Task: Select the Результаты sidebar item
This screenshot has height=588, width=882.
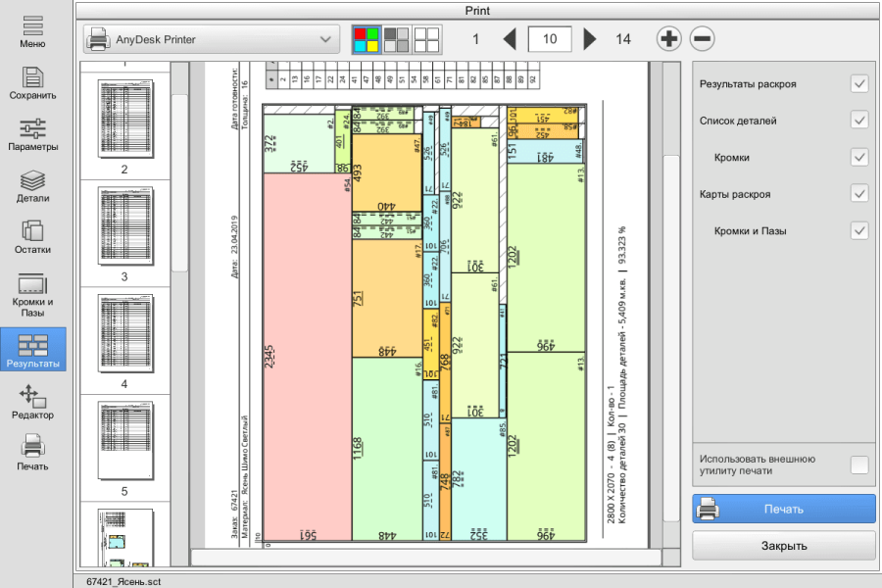Action: click(x=32, y=350)
